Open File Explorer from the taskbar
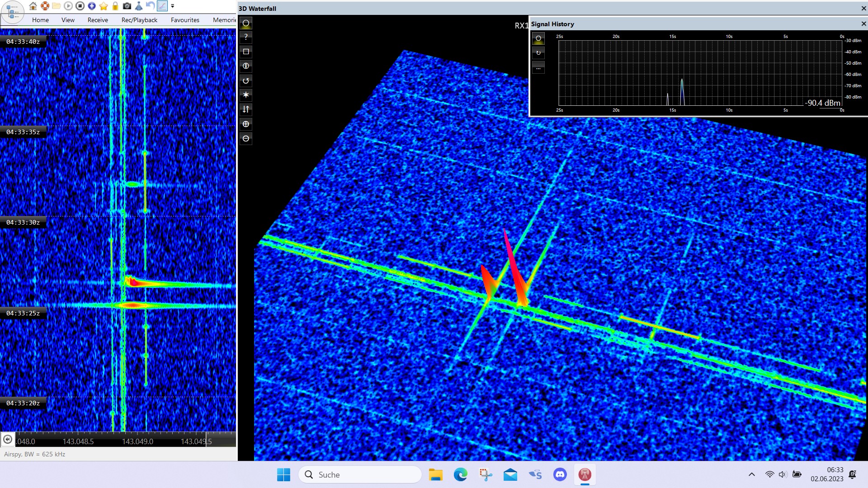The width and height of the screenshot is (868, 488). (x=436, y=475)
